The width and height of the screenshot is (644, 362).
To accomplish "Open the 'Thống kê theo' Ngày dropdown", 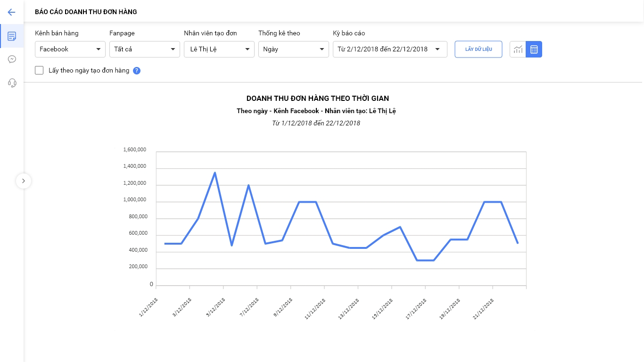I will (x=294, y=49).
